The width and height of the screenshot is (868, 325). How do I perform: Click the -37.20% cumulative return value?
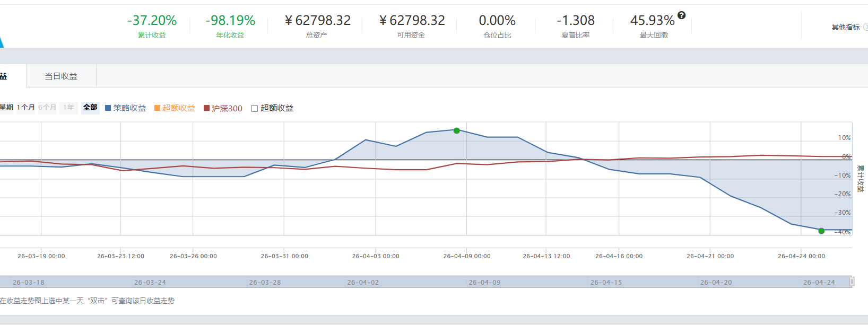pos(152,21)
